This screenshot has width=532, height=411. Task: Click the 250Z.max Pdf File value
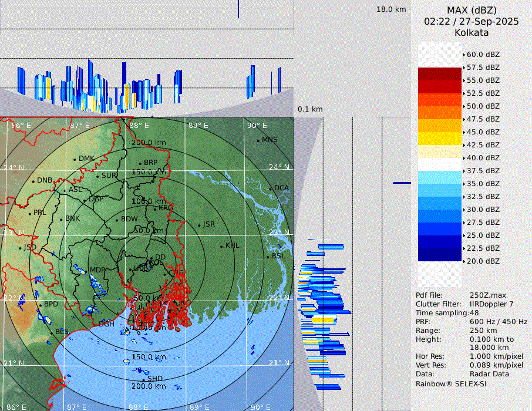pyautogui.click(x=487, y=295)
